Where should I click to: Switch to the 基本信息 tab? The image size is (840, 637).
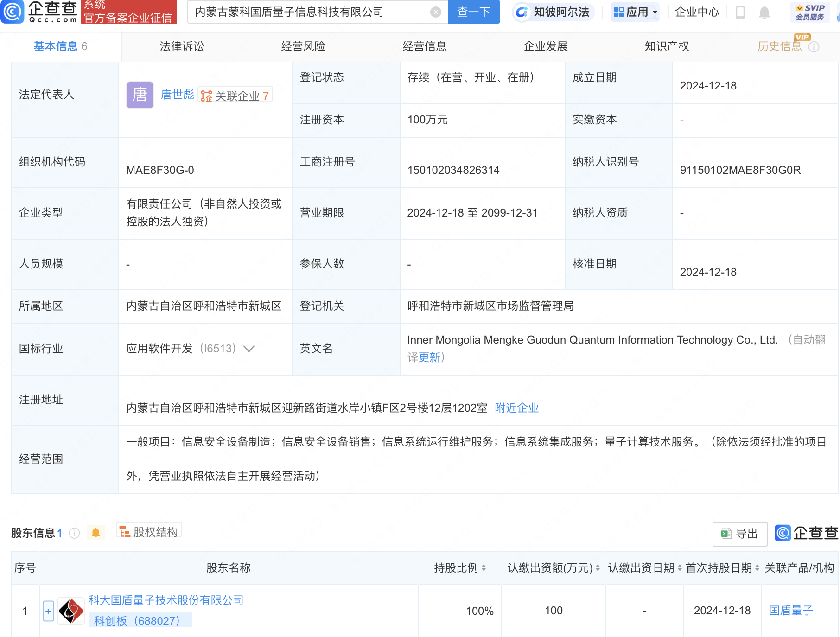60,46
